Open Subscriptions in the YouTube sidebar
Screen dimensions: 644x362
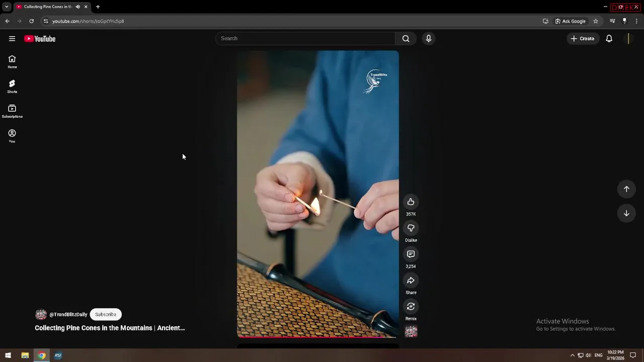[x=12, y=111]
